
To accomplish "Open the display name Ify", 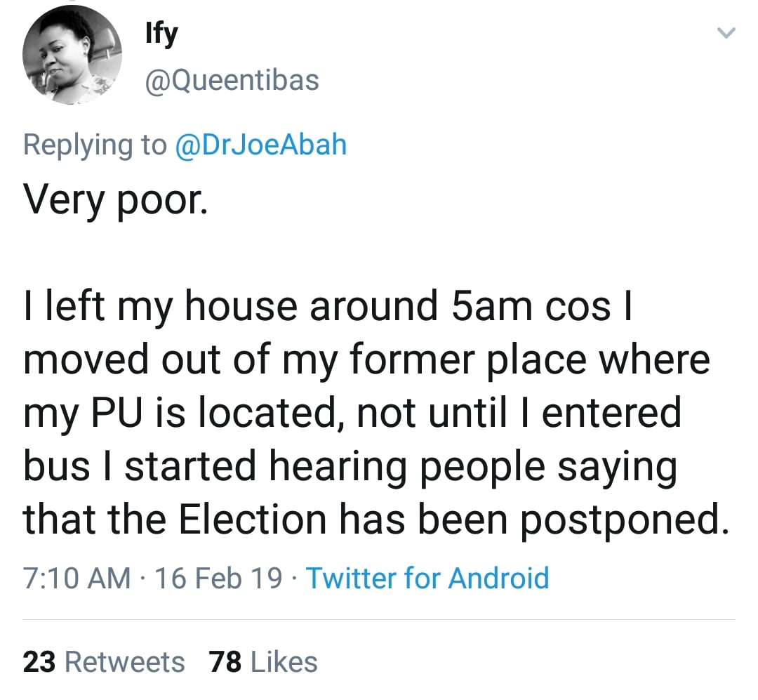I will point(161,34).
